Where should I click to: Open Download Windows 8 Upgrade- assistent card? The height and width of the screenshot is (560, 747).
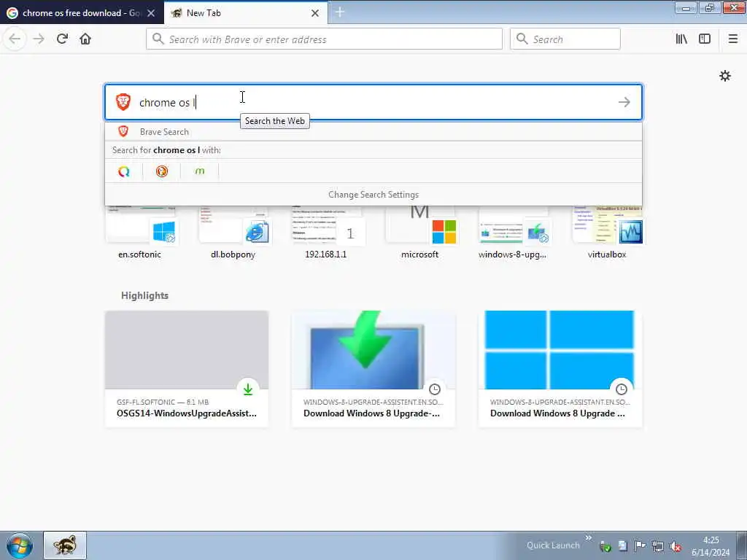pos(373,368)
